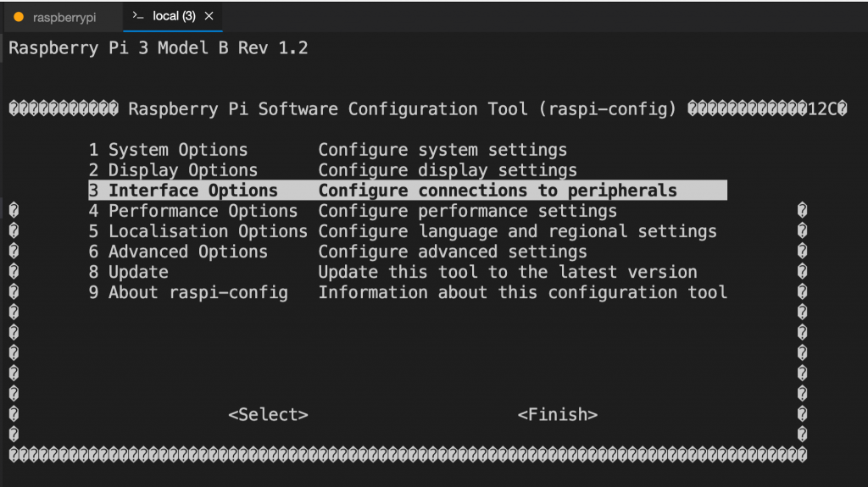The height and width of the screenshot is (487, 868).
Task: Select 8 Update menu entry
Action: (129, 272)
